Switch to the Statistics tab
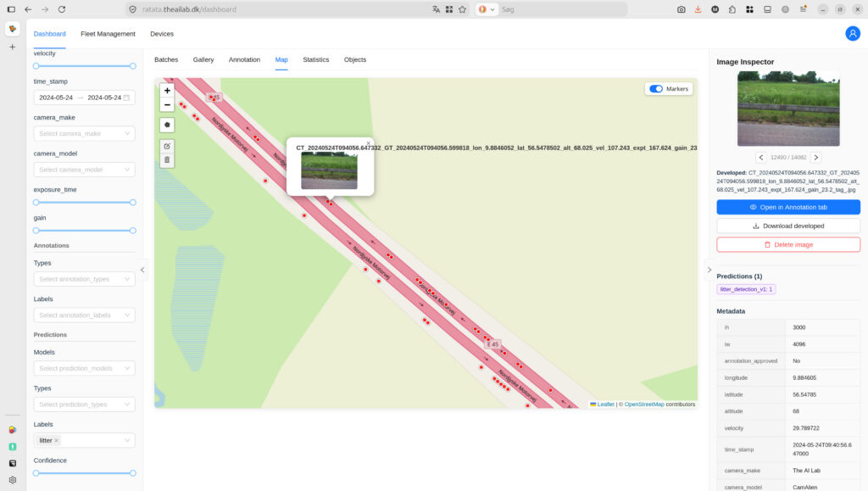 [x=315, y=59]
